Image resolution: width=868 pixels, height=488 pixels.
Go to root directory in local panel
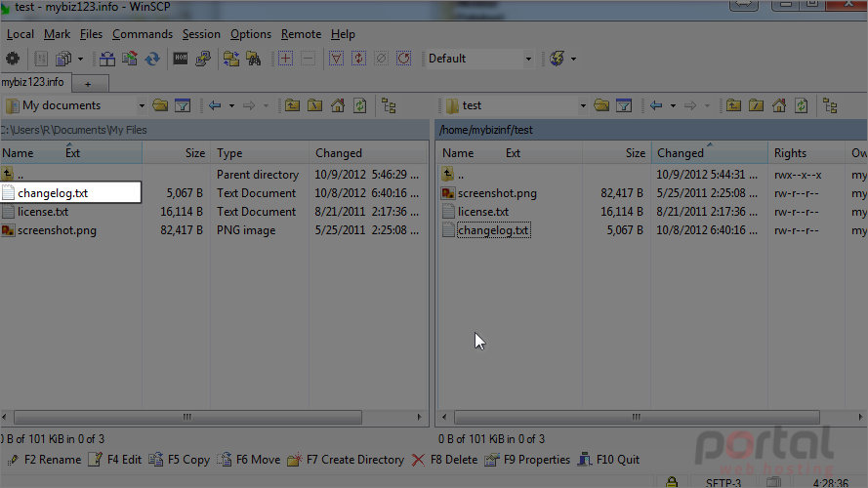point(315,105)
